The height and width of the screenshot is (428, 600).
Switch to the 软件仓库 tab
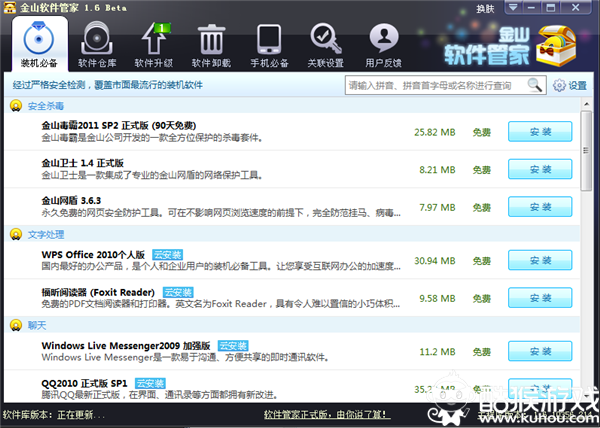[97, 45]
